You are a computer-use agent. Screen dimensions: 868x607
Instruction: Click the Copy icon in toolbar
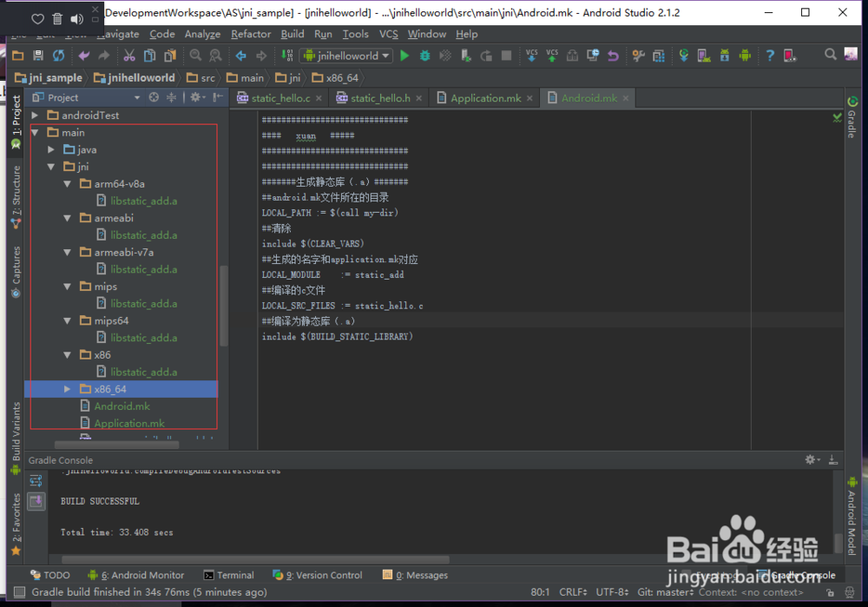click(149, 56)
